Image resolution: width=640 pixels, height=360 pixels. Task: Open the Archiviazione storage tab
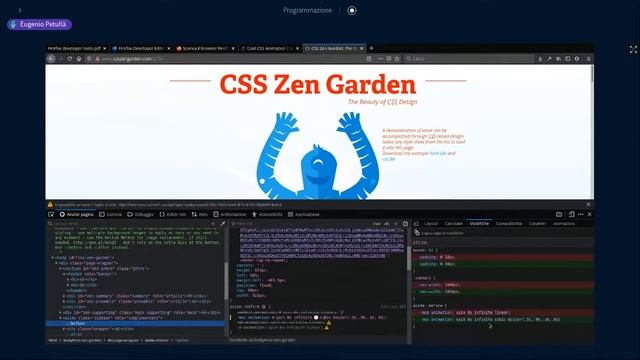pyautogui.click(x=229, y=214)
